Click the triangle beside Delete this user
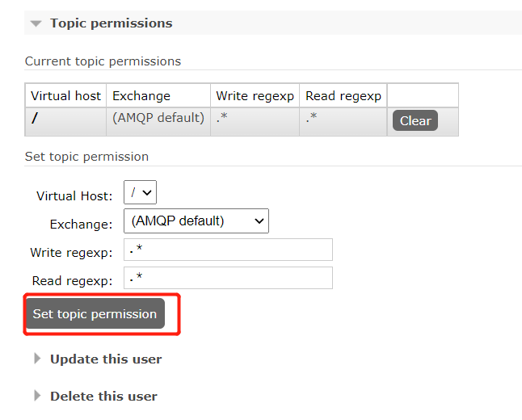 (37, 396)
